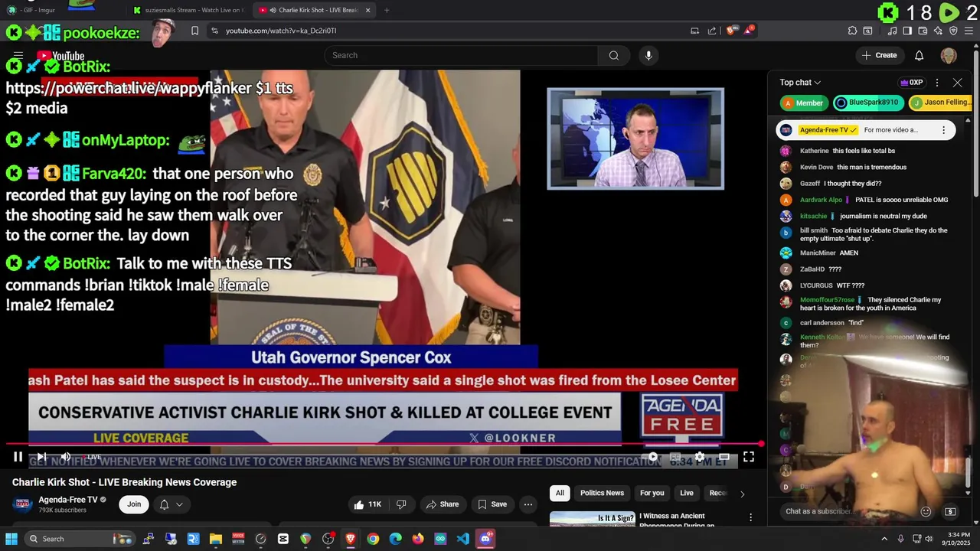Focus the YouTube search field
Screen dimensions: 980x551
(461, 55)
